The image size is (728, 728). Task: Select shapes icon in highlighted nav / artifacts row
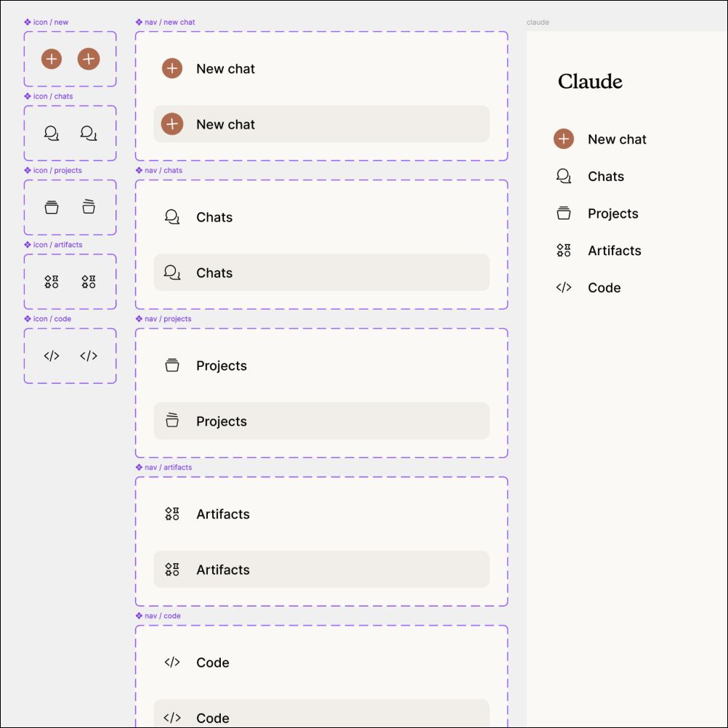click(x=172, y=570)
